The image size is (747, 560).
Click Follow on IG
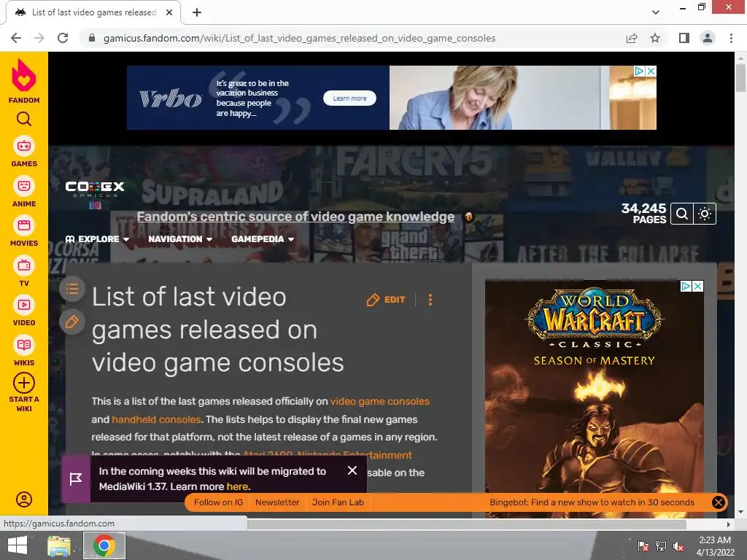[218, 502]
